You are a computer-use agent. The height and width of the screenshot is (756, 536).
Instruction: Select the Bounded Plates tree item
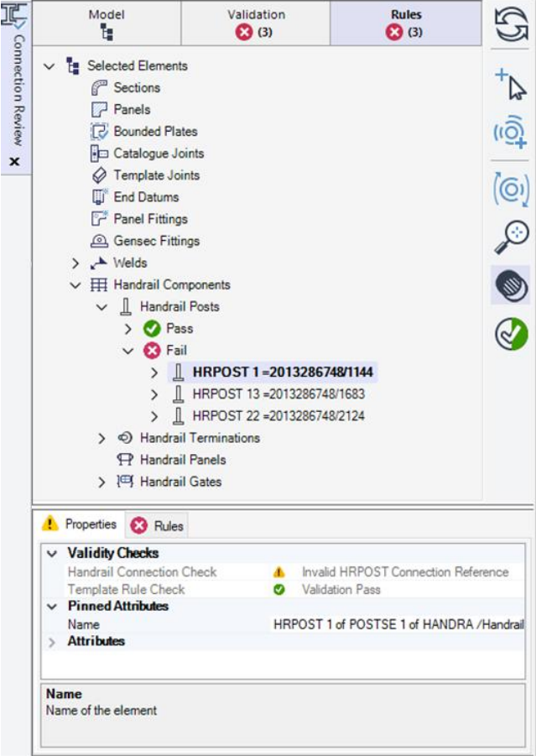155,132
